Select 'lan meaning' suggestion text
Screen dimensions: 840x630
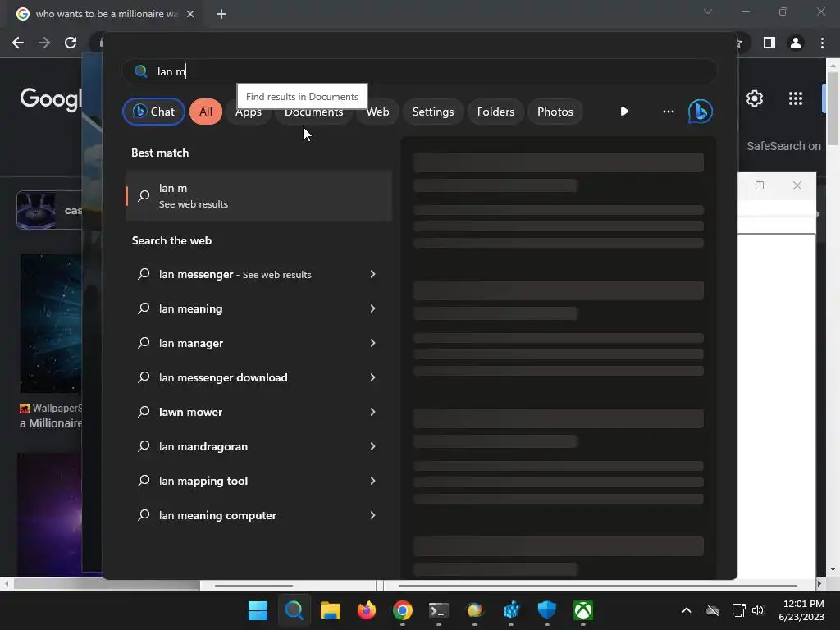coord(190,308)
